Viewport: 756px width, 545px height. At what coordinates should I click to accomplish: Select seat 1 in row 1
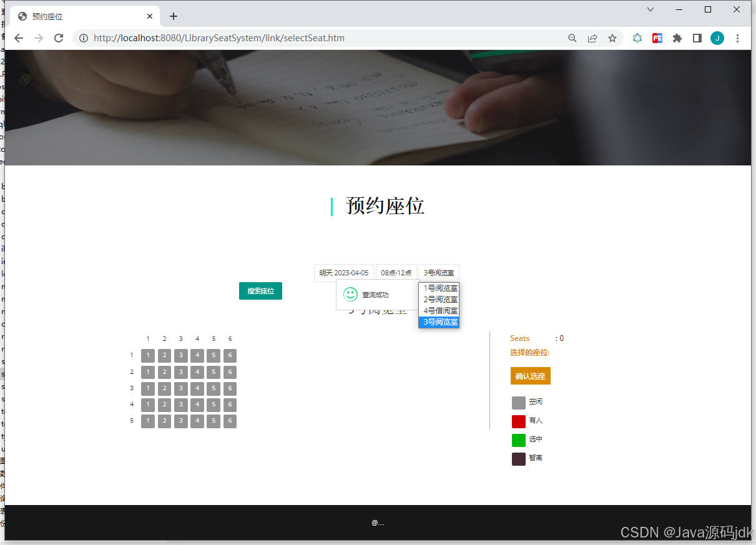pos(148,356)
